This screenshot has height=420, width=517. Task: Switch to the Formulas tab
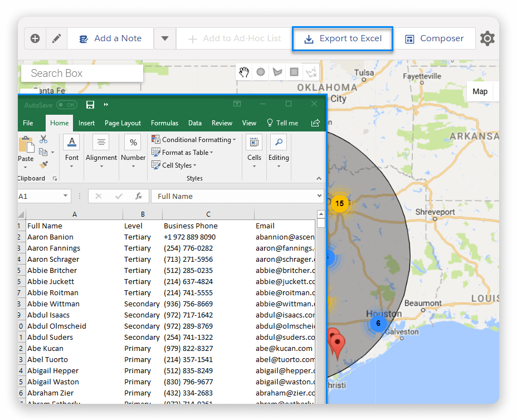[x=164, y=123]
